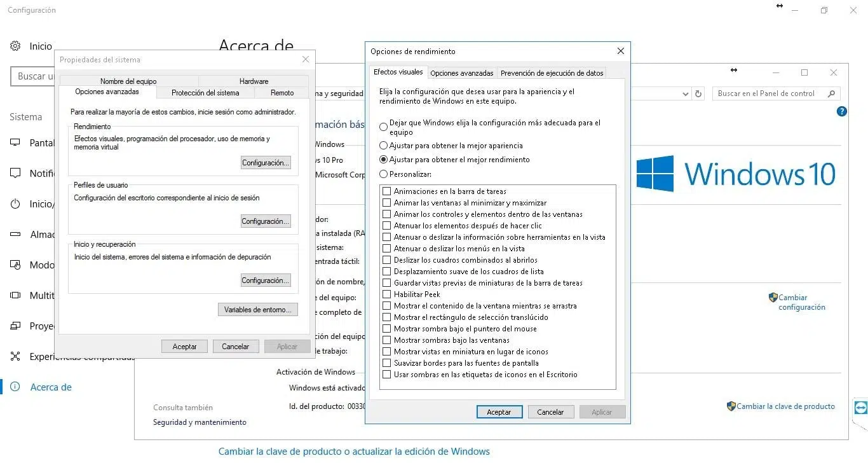Click the Experiencias compartidas icon in sidebar
Image resolution: width=868 pixels, height=463 pixels.
pos(15,356)
